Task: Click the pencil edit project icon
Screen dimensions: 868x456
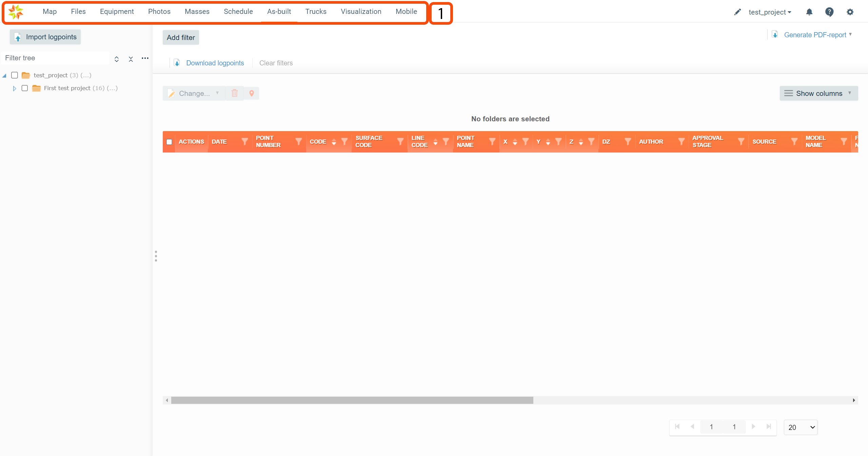Action: [x=737, y=12]
